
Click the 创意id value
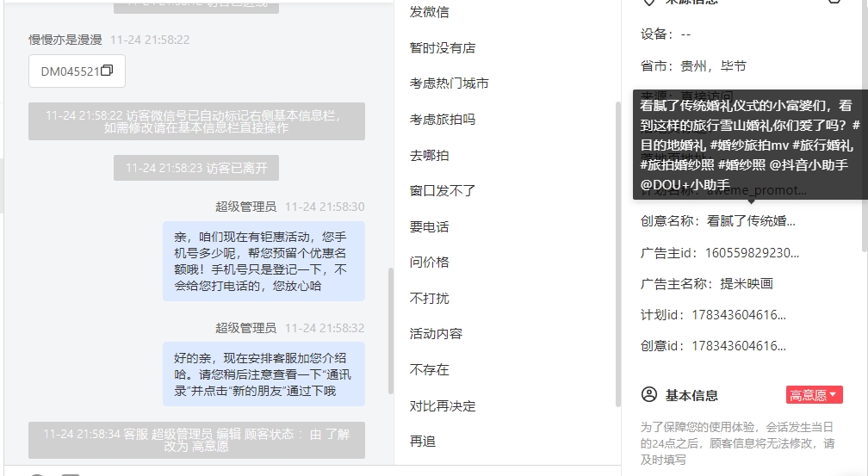[739, 345]
